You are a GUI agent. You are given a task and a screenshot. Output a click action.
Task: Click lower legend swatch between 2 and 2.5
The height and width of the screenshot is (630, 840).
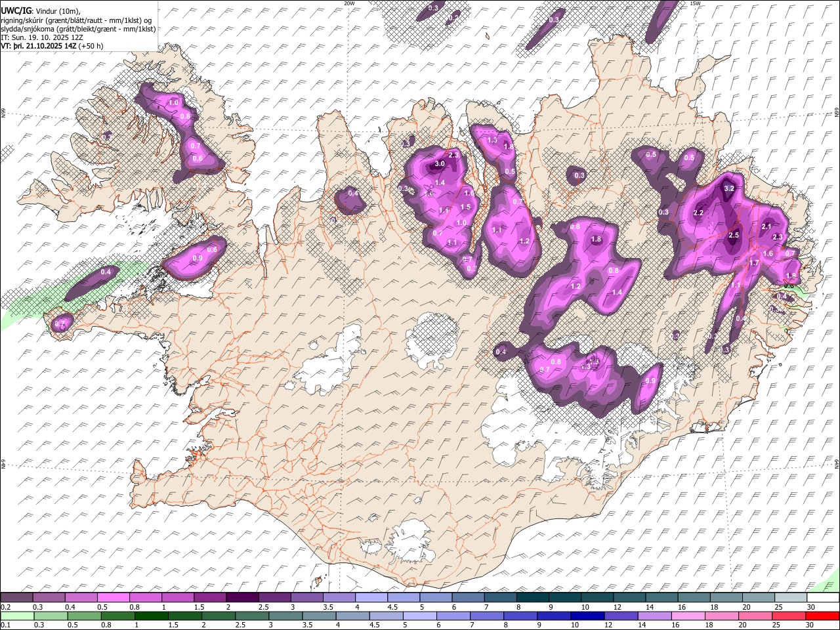tap(219, 616)
